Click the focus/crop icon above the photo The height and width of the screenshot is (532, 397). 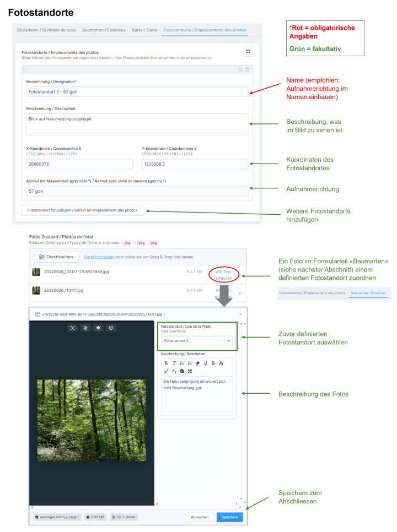pos(72,328)
